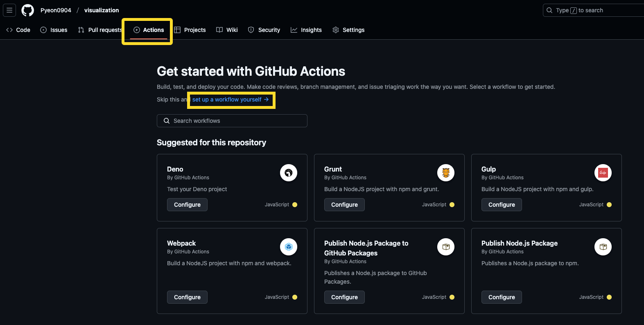Click the Settings gear icon
Image resolution: width=644 pixels, height=325 pixels.
(x=336, y=30)
